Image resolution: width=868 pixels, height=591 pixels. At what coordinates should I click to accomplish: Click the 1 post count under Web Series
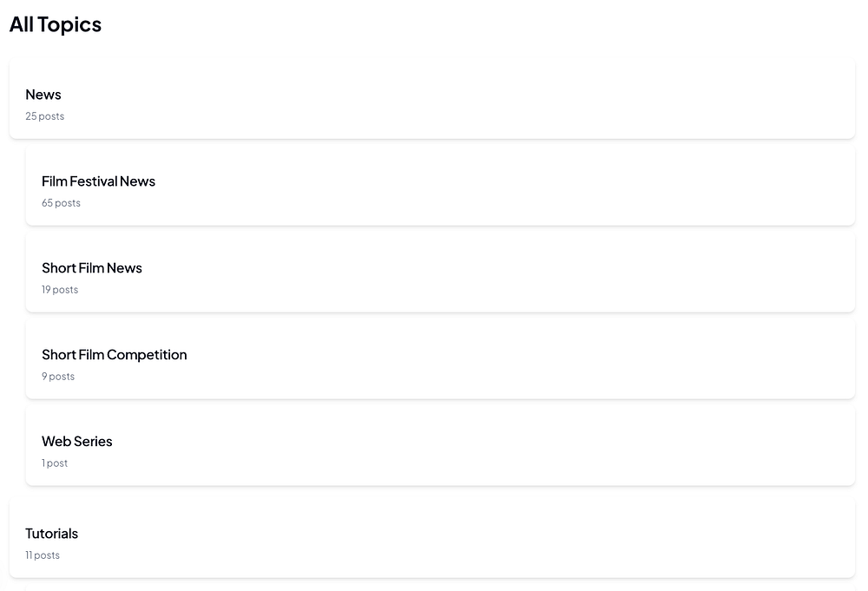coord(55,463)
